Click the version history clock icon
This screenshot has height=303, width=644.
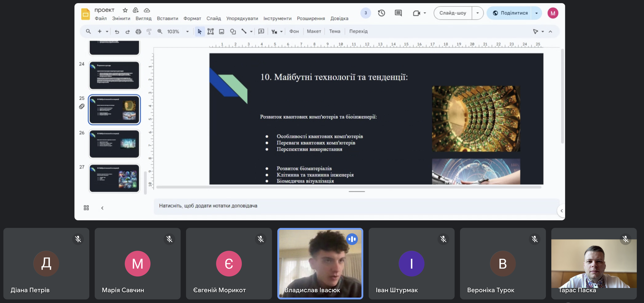pos(381,13)
